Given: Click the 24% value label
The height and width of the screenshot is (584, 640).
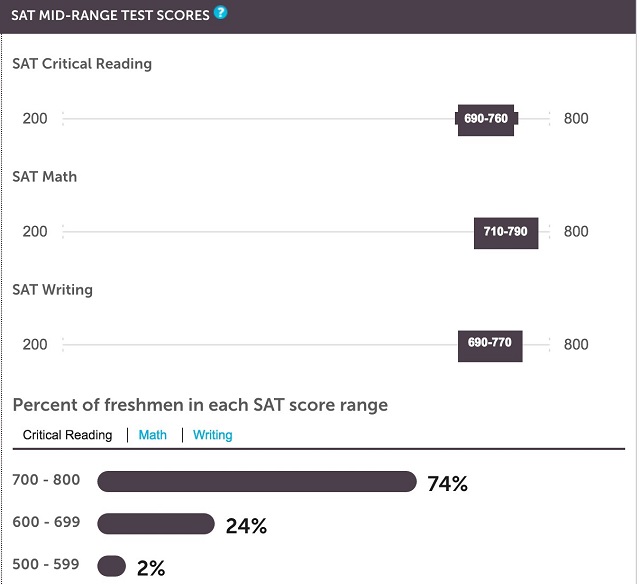Looking at the screenshot, I should point(246,526).
